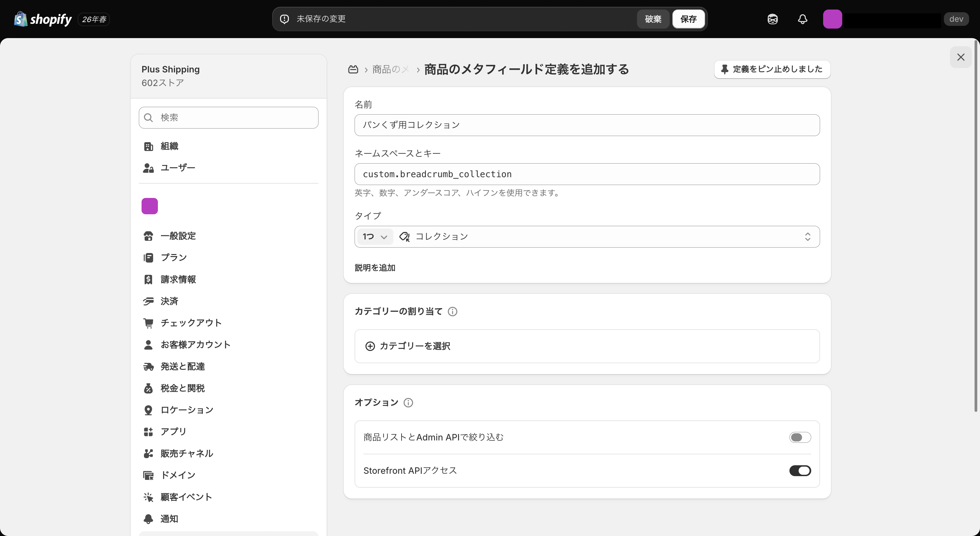Click 保存 button in top bar
The width and height of the screenshot is (980, 536).
tap(688, 19)
